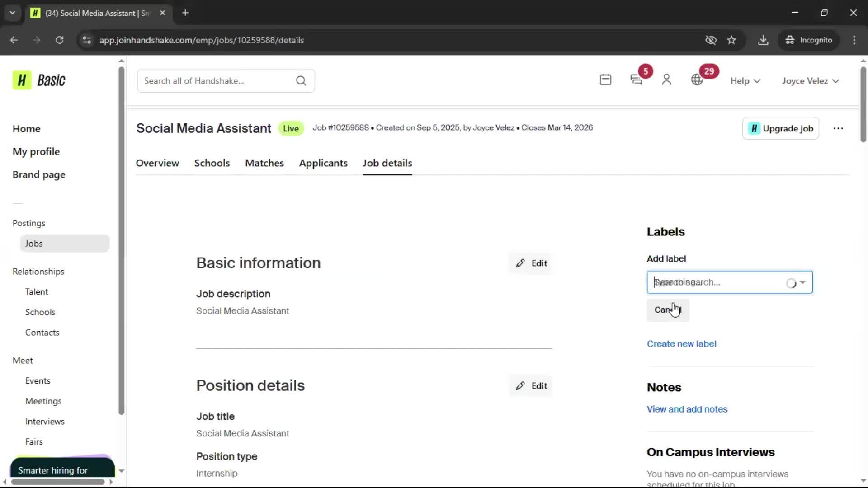Click the Job #10259588 text
The image size is (868, 488).
(x=340, y=128)
